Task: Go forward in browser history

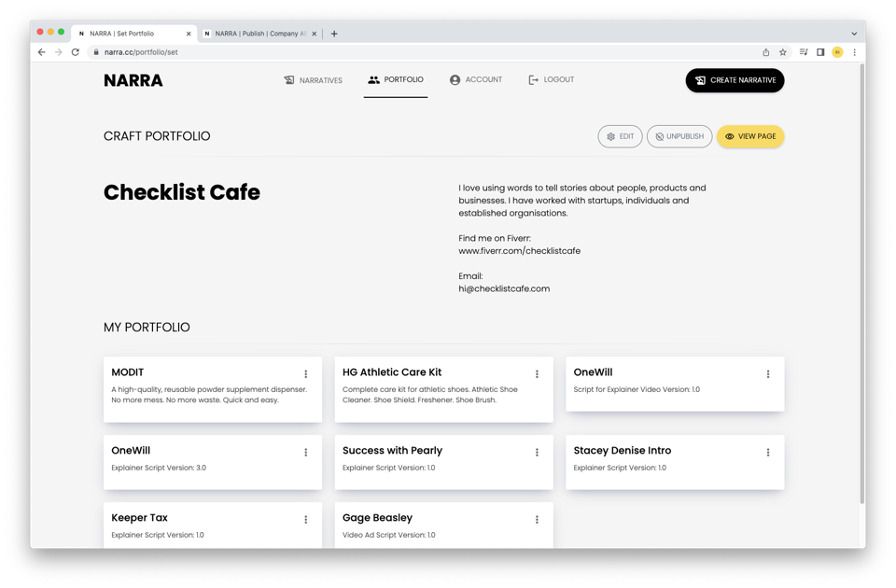Action: point(58,52)
